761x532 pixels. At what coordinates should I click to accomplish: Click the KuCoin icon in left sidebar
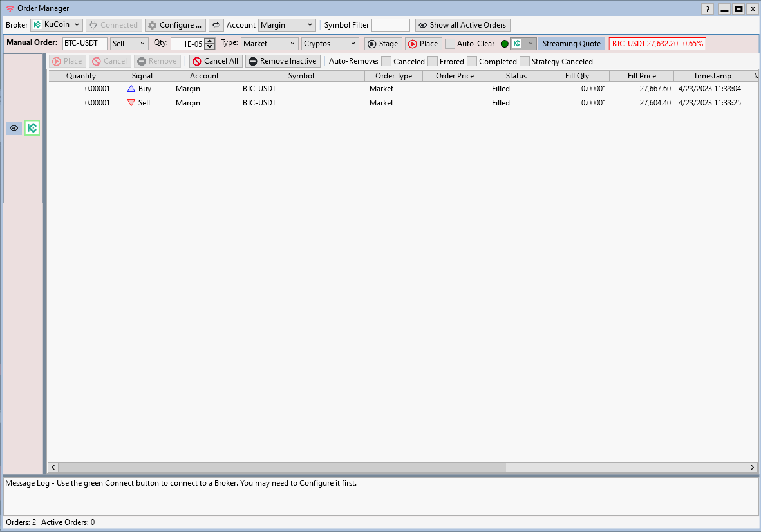click(x=32, y=128)
